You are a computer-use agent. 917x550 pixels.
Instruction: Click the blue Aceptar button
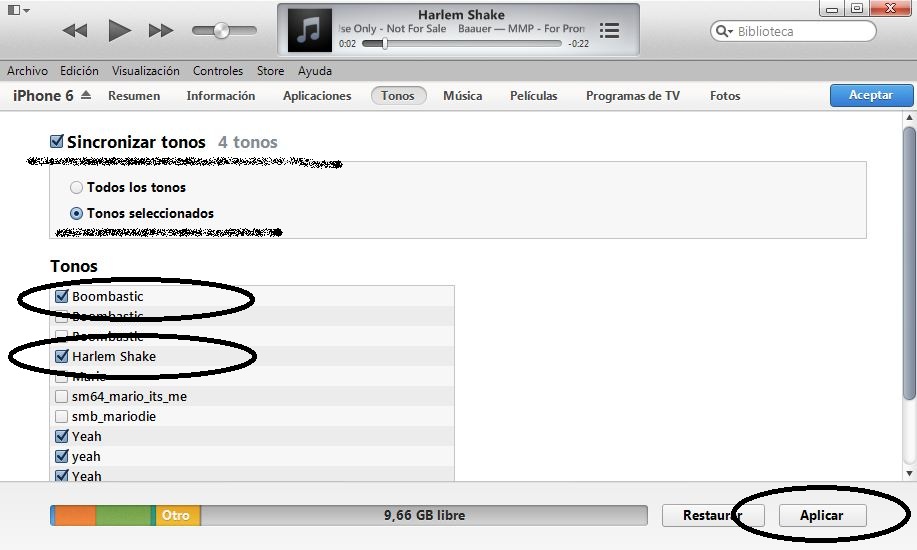click(871, 95)
